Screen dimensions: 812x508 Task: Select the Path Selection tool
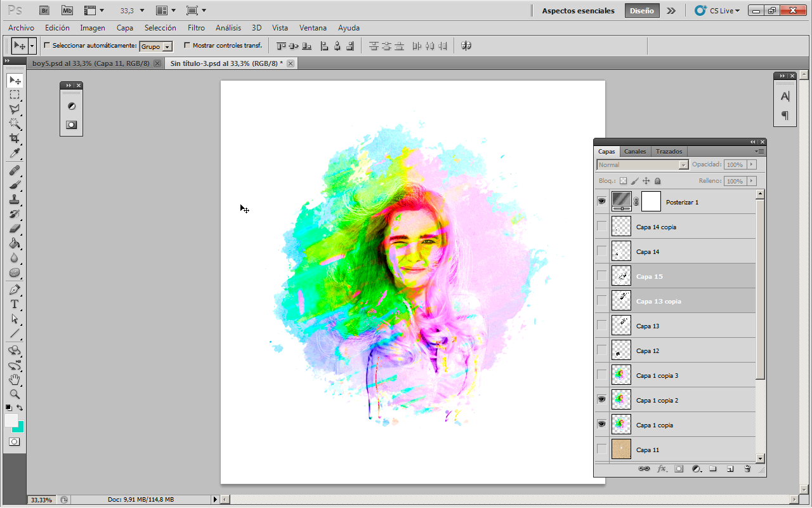tap(15, 319)
